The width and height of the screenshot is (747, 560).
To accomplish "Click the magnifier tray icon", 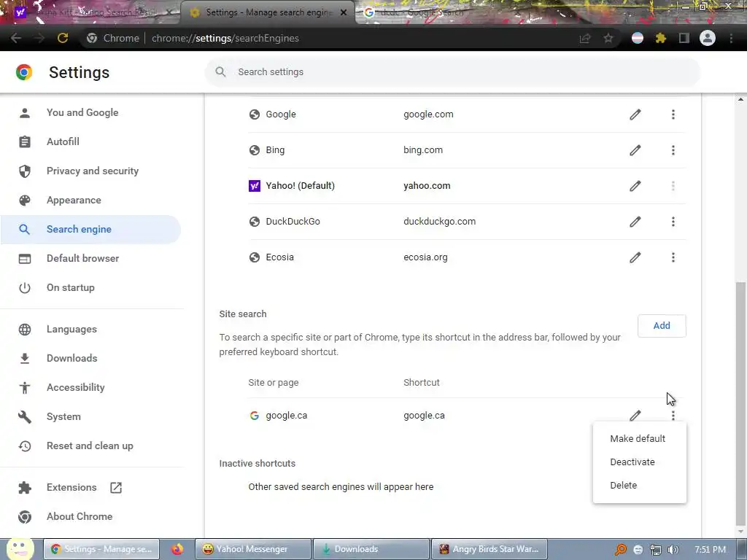I will click(x=621, y=550).
